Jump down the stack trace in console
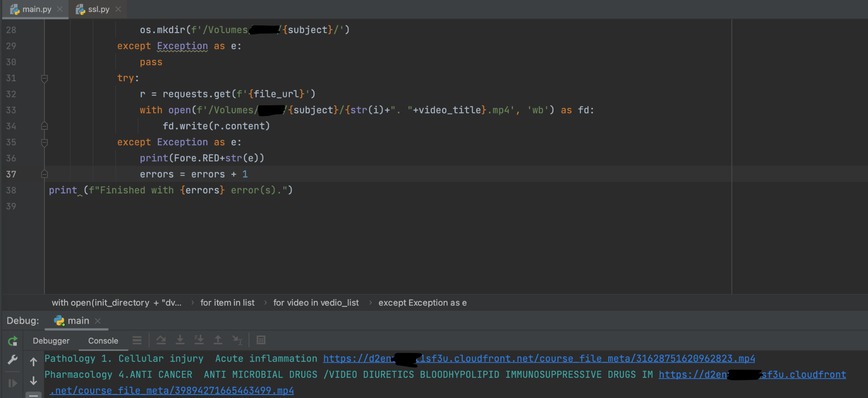The width and height of the screenshot is (868, 398). pos(34,381)
